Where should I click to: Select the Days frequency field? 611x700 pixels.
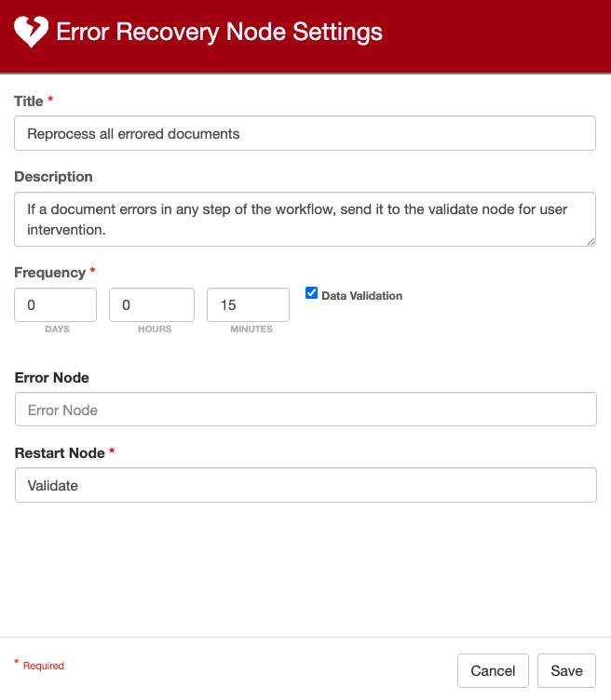coord(56,305)
